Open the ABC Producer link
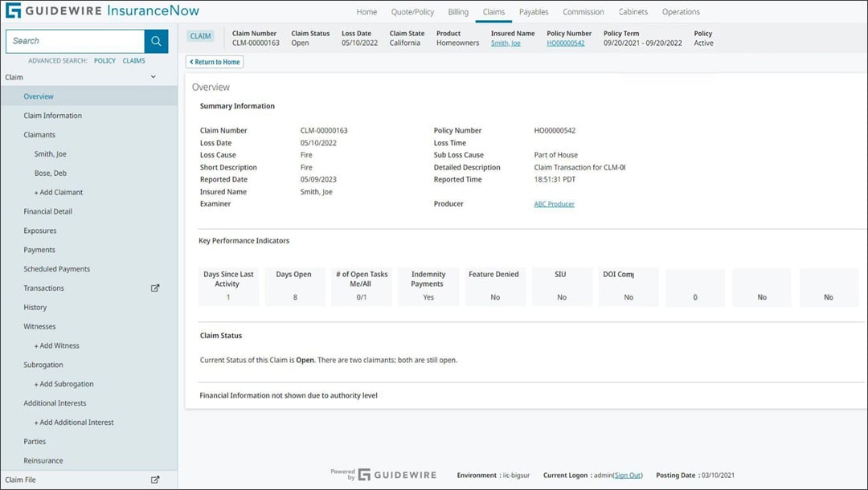The width and height of the screenshot is (868, 490). tap(554, 204)
